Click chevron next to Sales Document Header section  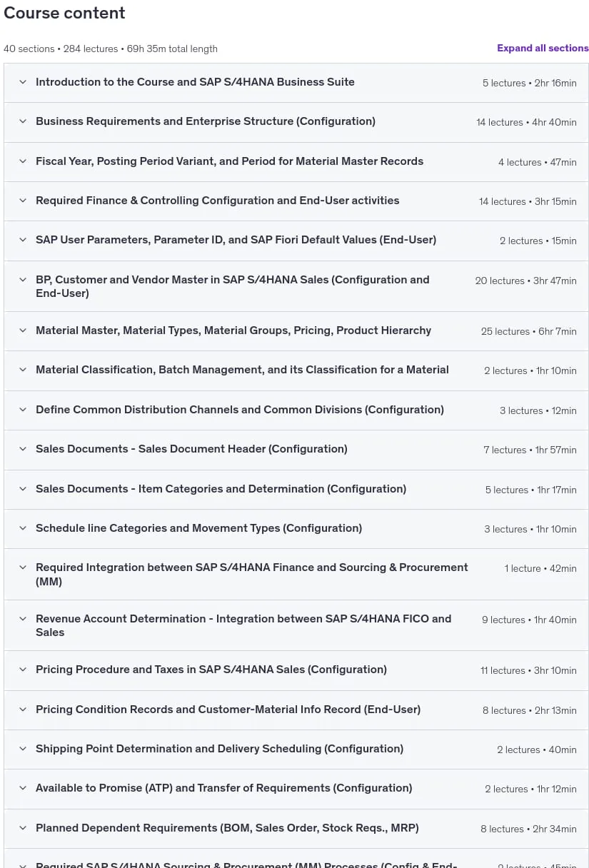[x=23, y=449]
